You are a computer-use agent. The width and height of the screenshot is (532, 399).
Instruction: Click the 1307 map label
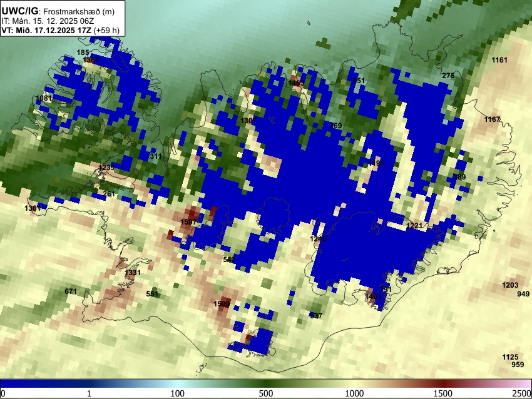[x=248, y=121]
